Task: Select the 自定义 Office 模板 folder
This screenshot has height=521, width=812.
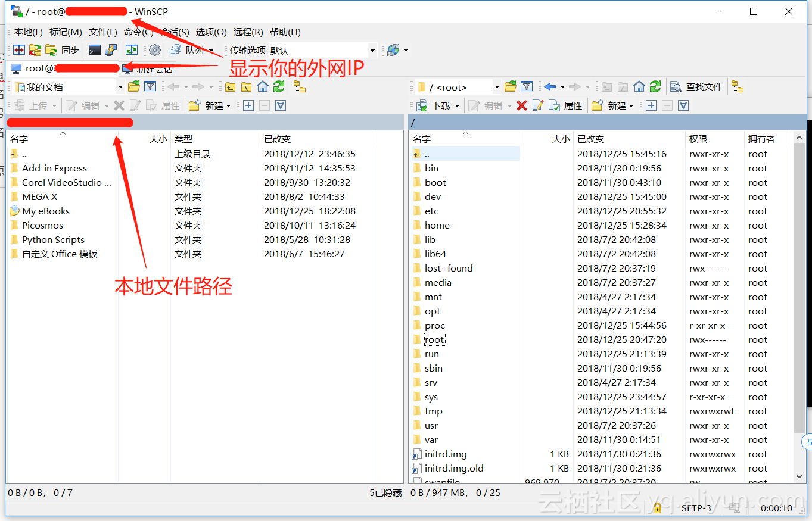Action: click(x=60, y=254)
